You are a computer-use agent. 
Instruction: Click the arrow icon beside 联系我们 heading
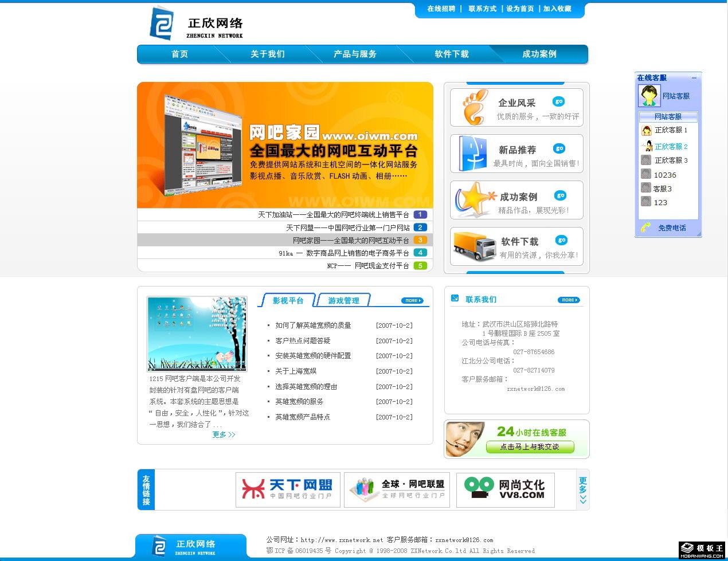pos(455,298)
